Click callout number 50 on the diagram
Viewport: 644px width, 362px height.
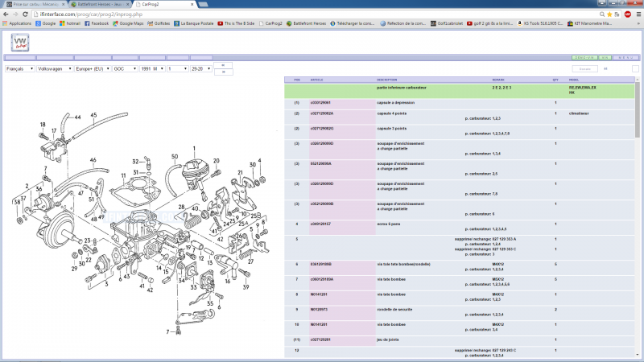175,156
